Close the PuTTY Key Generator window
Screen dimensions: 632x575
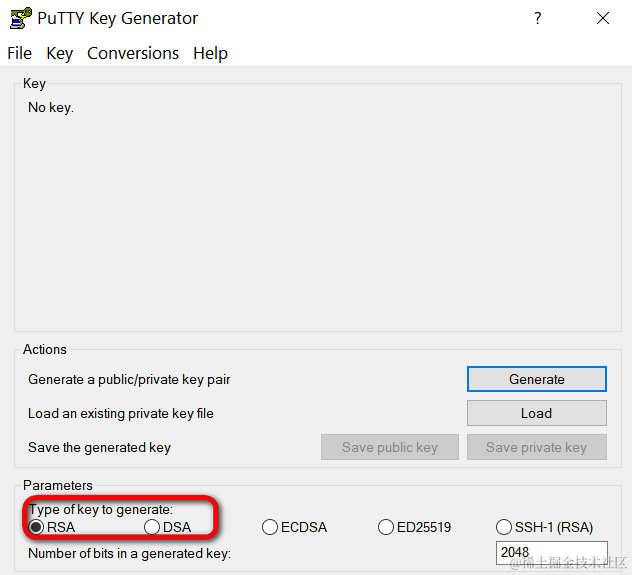click(x=603, y=18)
